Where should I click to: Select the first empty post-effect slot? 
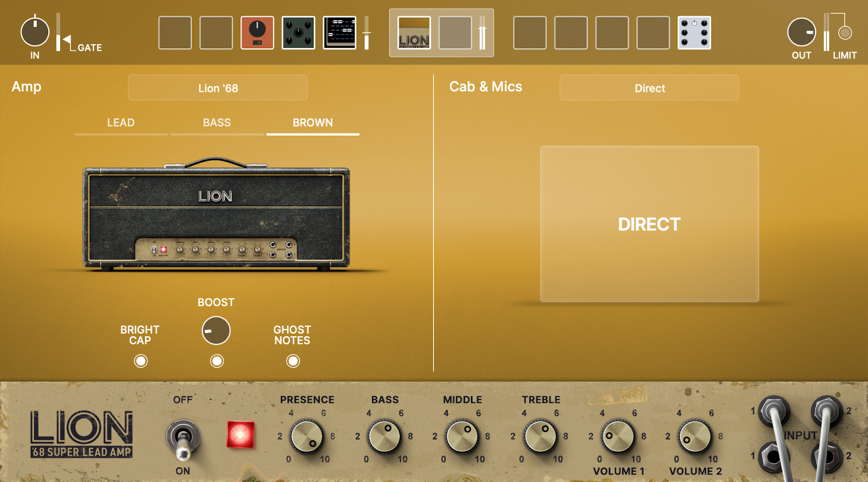tap(529, 33)
